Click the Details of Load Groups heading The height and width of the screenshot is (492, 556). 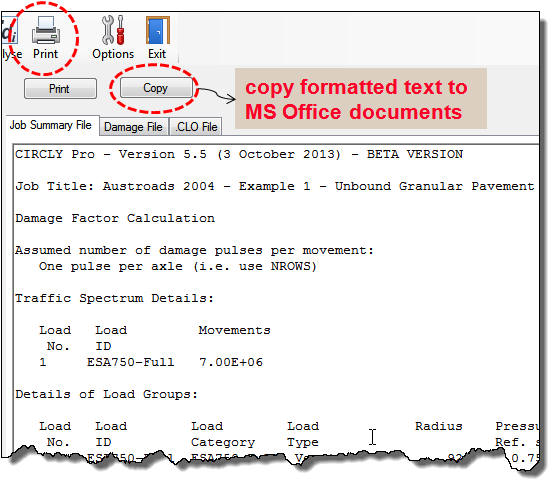[106, 394]
